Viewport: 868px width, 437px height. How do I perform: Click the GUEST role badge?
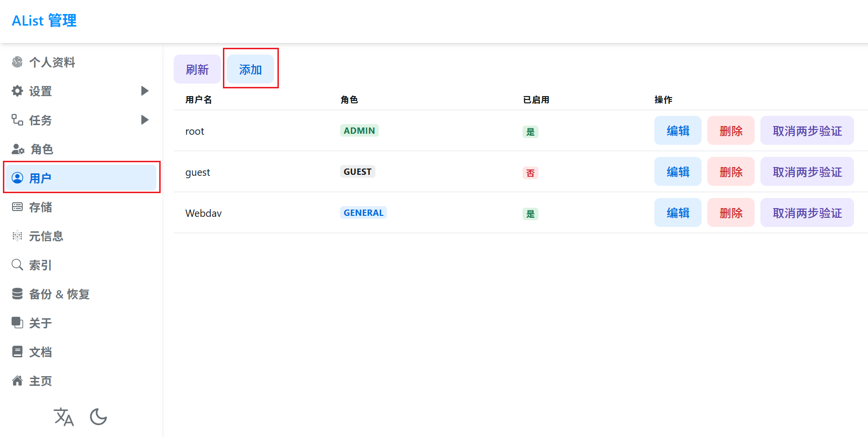point(358,171)
